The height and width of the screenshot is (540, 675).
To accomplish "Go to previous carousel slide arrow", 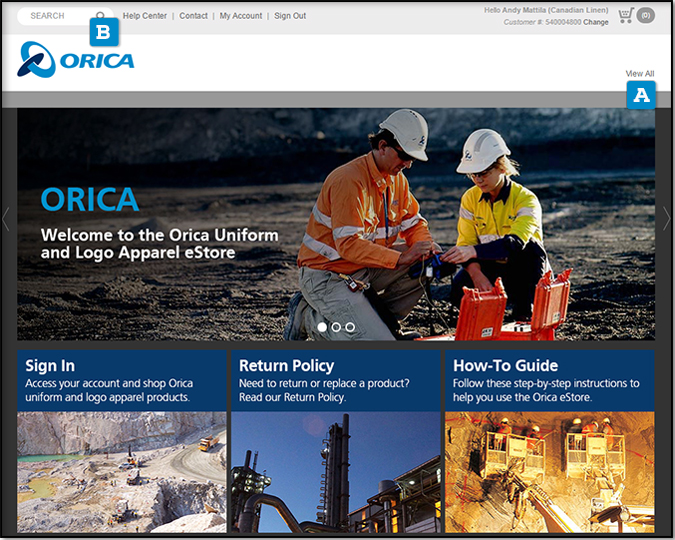I will coord(7,219).
